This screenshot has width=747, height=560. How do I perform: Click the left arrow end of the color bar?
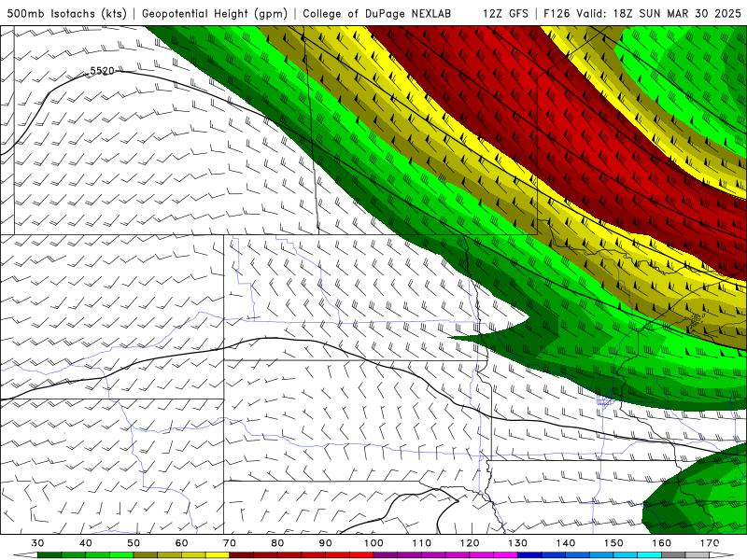click(x=25, y=555)
